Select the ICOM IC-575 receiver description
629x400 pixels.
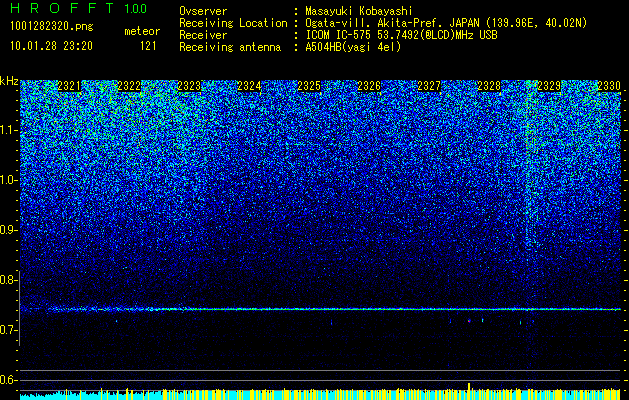point(401,35)
